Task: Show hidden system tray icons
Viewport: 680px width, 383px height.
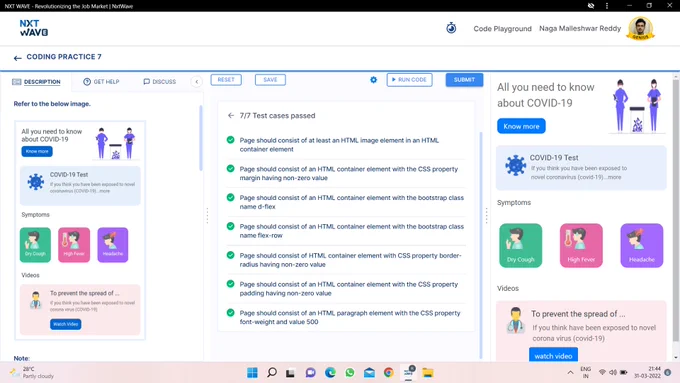Action: click(570, 373)
